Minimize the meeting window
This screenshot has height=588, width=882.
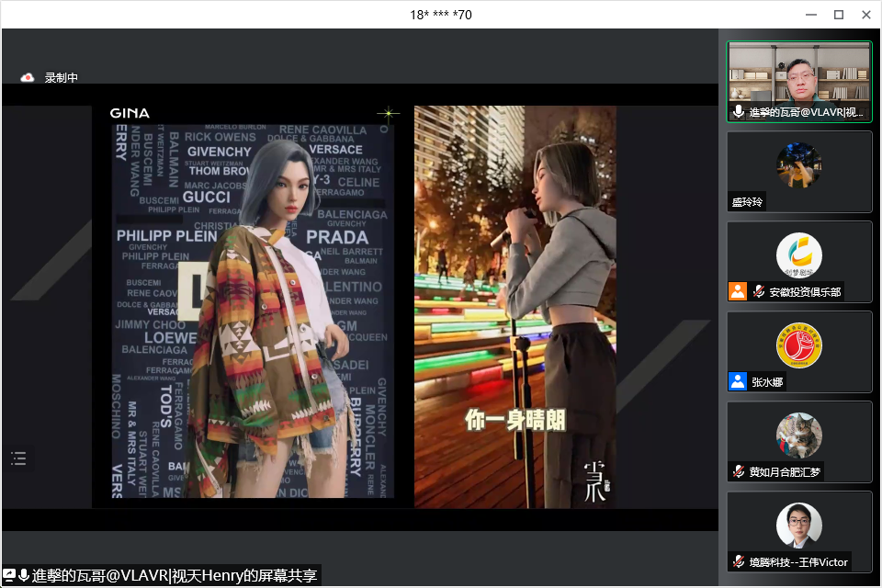tap(811, 15)
